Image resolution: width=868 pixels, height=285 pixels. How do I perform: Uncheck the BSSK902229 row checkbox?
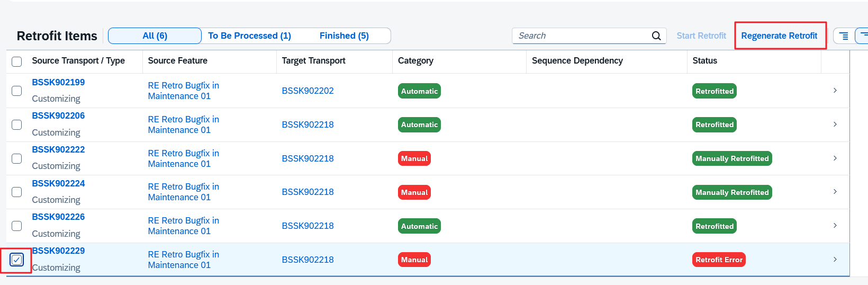pyautogui.click(x=17, y=260)
